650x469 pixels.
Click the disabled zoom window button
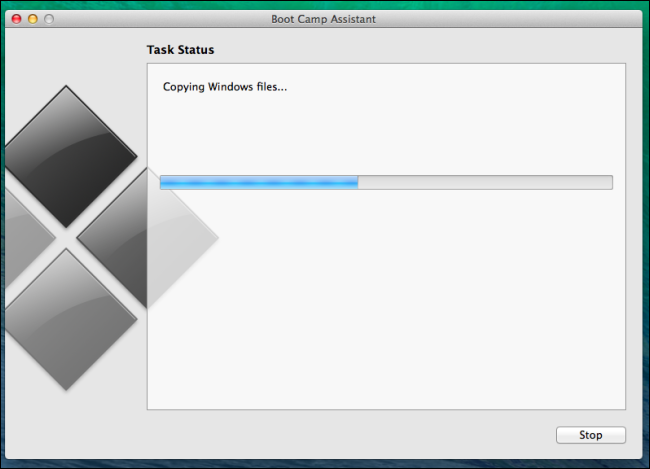49,19
